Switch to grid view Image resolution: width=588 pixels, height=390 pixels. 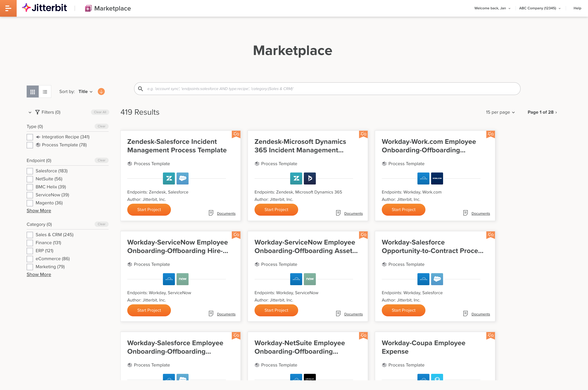(32, 92)
